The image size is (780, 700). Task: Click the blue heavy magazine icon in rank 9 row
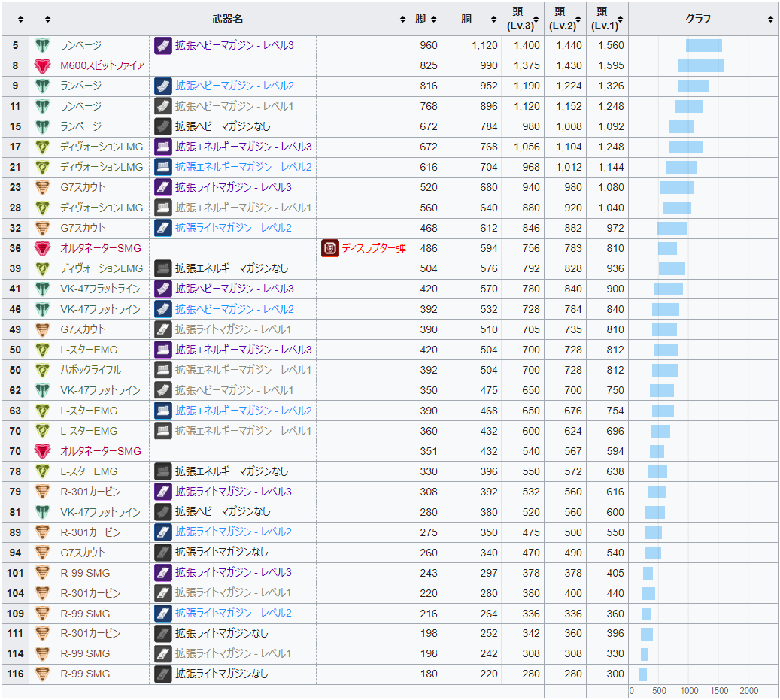tap(162, 86)
